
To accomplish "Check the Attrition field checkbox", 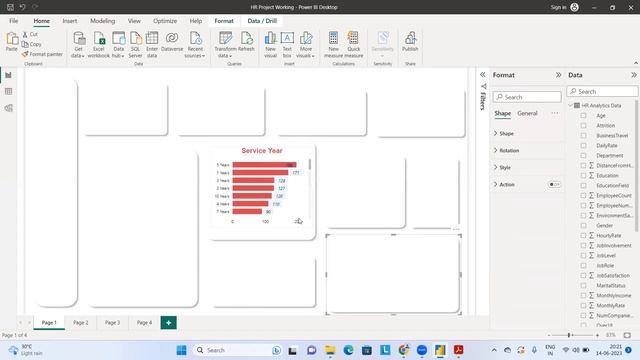I will click(x=583, y=125).
